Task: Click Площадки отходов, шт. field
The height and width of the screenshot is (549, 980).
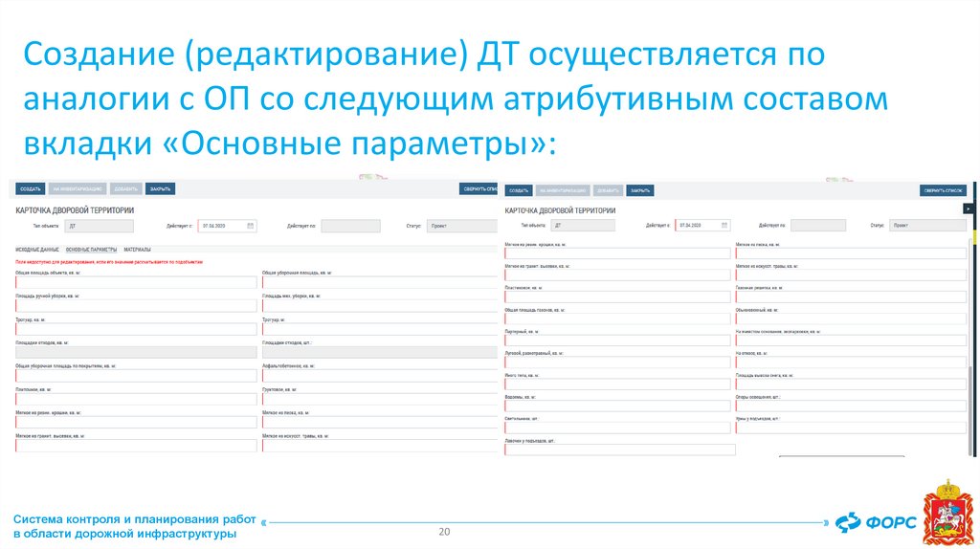Action: tap(380, 352)
